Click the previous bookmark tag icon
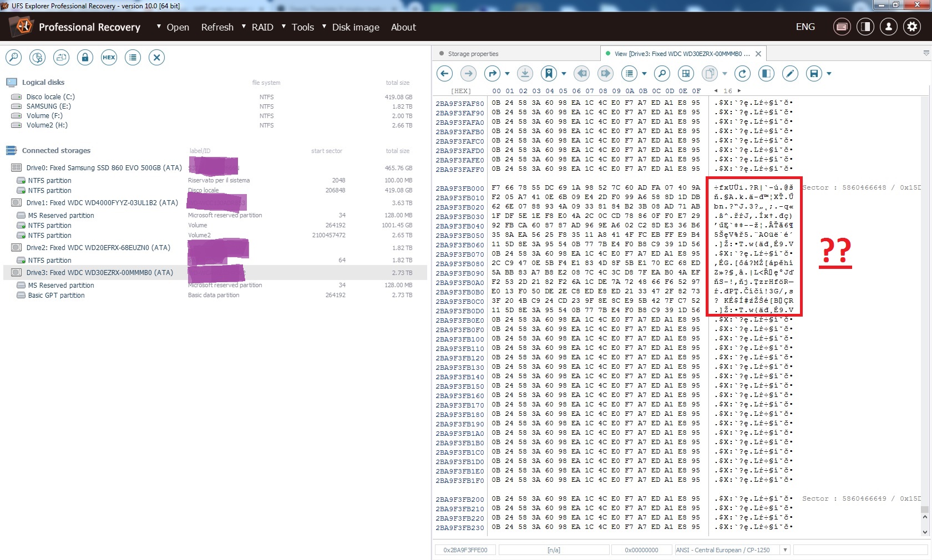 [581, 73]
